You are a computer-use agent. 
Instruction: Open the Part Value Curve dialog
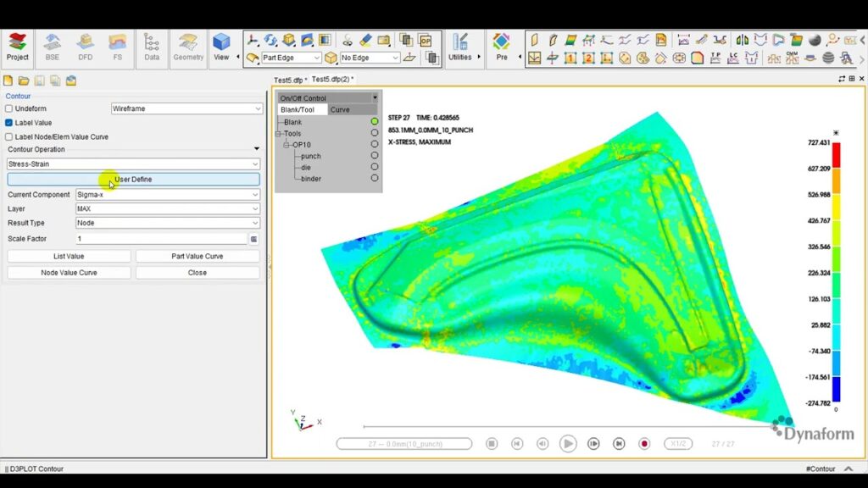[197, 256]
